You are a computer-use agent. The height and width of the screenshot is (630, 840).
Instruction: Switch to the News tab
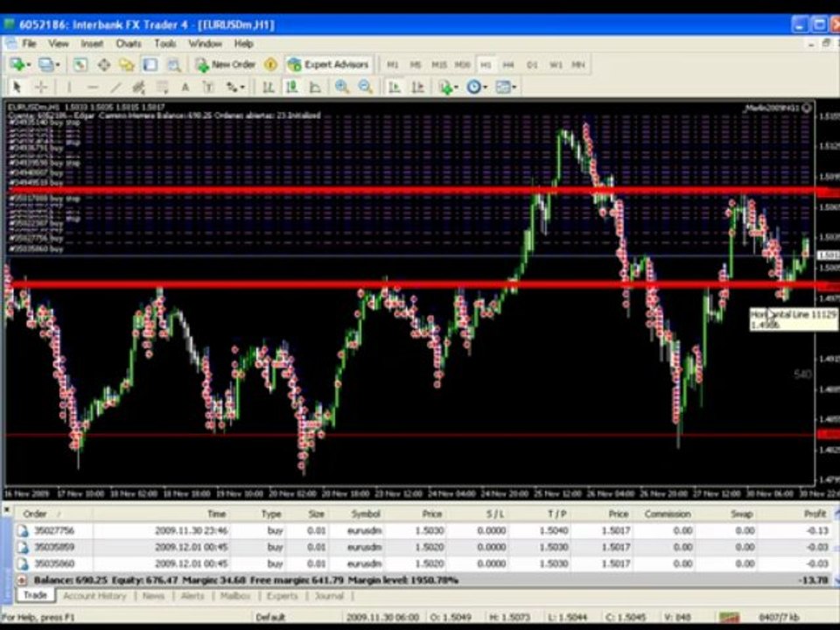click(153, 596)
